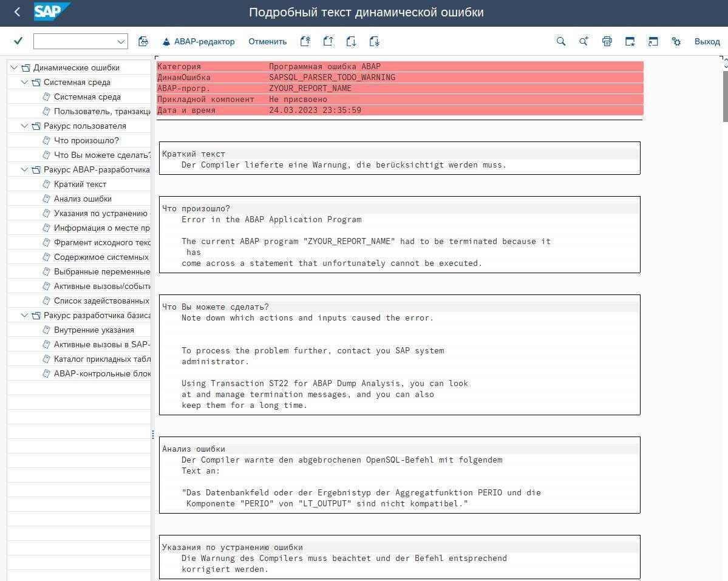Click the green checkmark Enter icon
Image resolution: width=728 pixels, height=581 pixels.
tap(18, 41)
